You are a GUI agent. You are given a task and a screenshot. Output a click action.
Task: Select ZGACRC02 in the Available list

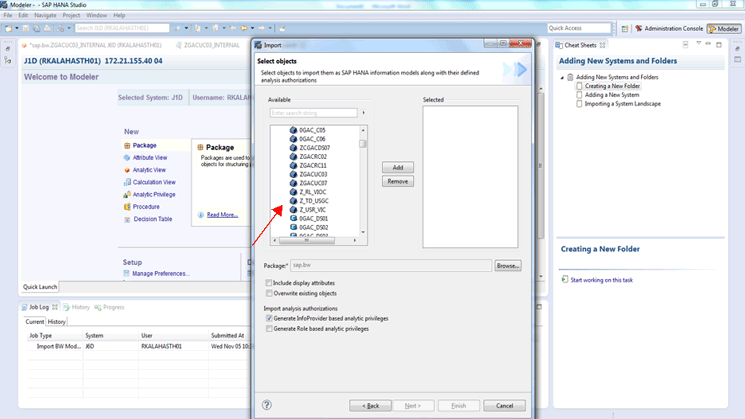308,157
